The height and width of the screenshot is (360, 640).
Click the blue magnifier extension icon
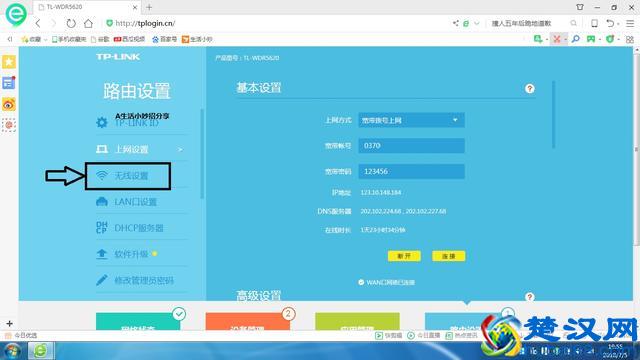click(x=576, y=39)
